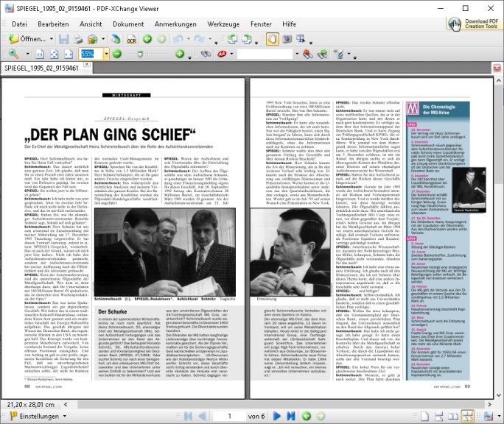Select the SPIEGEL_1995_02_9159461 document tab
Screen dimensions: 504x424
42,68
